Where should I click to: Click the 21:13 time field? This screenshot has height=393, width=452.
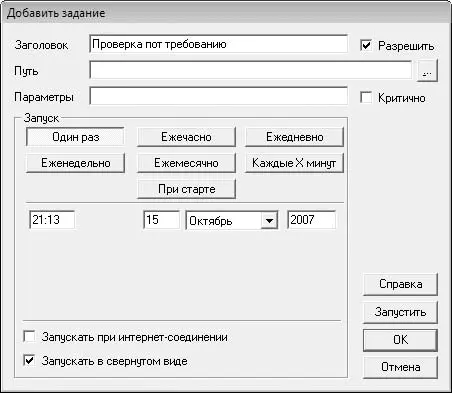(x=52, y=220)
